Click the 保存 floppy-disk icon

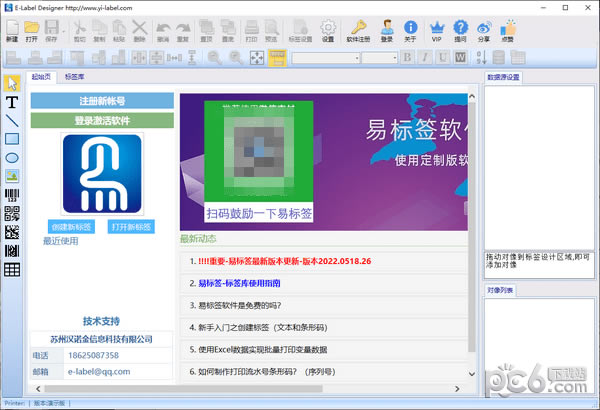click(51, 31)
